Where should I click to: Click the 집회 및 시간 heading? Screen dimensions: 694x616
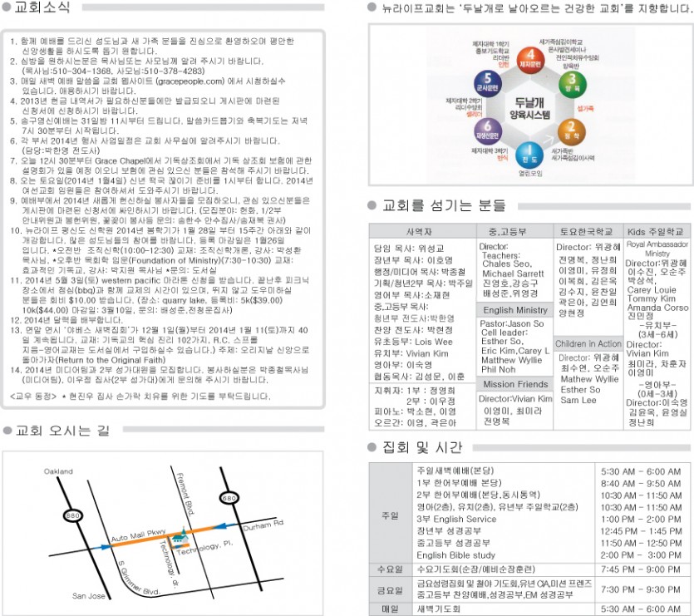(x=422, y=447)
